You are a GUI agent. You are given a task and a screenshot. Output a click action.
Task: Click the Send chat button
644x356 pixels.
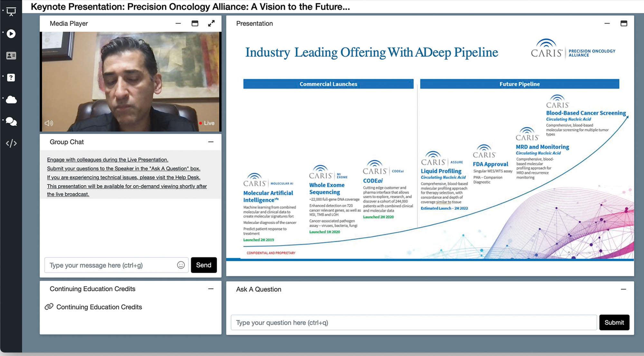[204, 265]
